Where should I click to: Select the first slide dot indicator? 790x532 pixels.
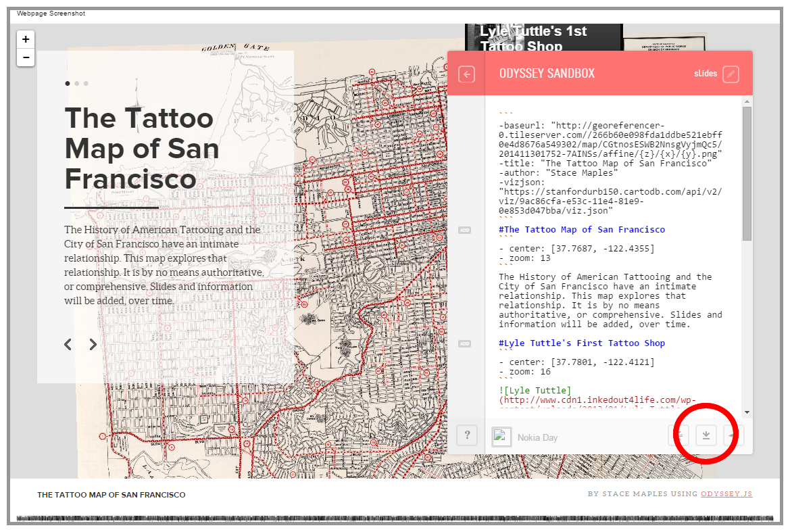(68, 84)
